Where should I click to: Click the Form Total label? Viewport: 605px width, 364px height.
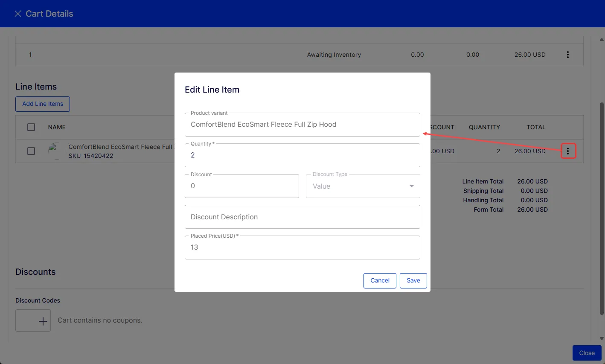click(489, 210)
